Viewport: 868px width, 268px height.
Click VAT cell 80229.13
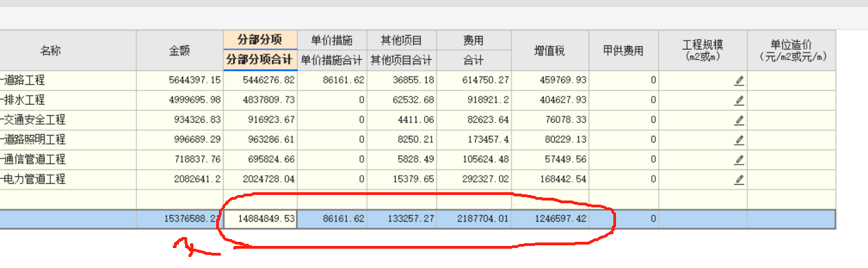[x=550, y=140]
